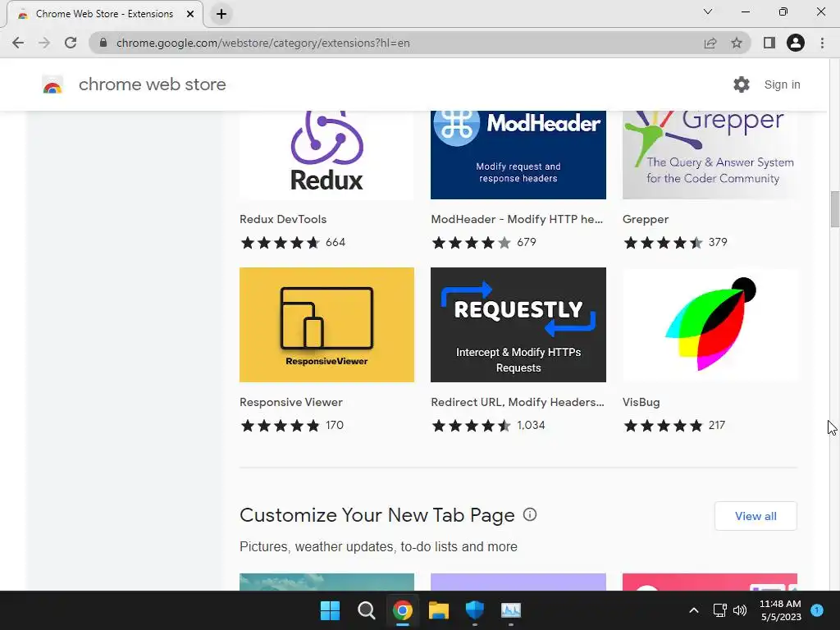This screenshot has width=840, height=630.
Task: Click Grepper 379 rating count
Action: 718,242
